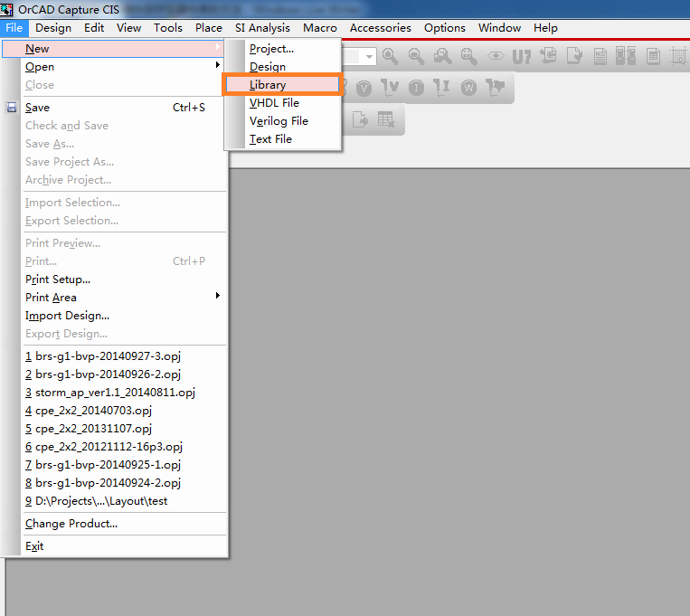Image resolution: width=690 pixels, height=616 pixels.
Task: Open recent file brs-g1-bvp-20140925-1.opj
Action: [115, 465]
